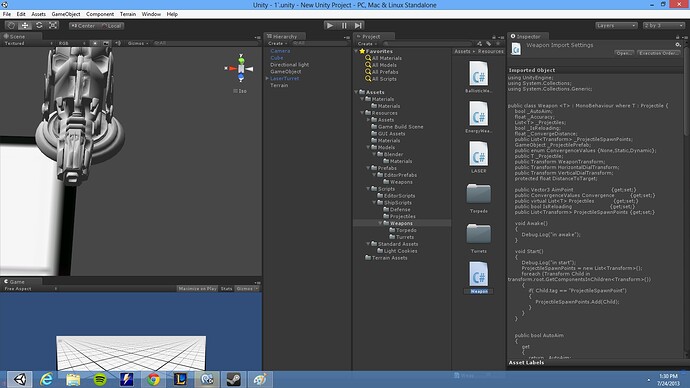Image resolution: width=690 pixels, height=388 pixels.
Task: Open the Scene view Gizmos dropdown
Action: [138, 43]
